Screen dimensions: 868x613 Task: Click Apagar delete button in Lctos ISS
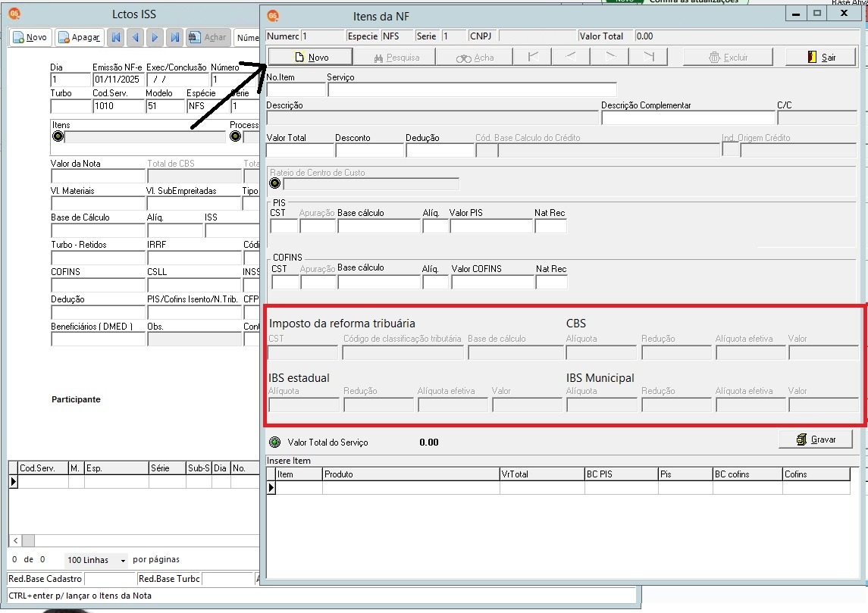[x=80, y=37]
